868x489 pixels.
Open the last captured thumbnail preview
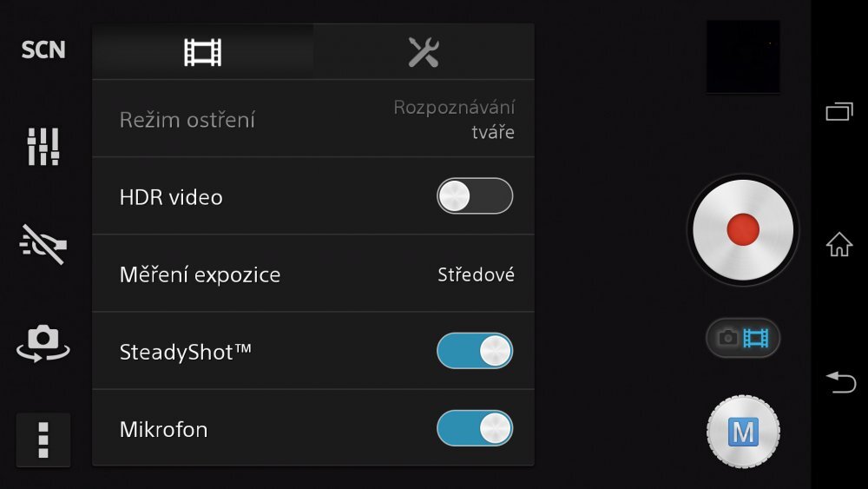click(743, 57)
